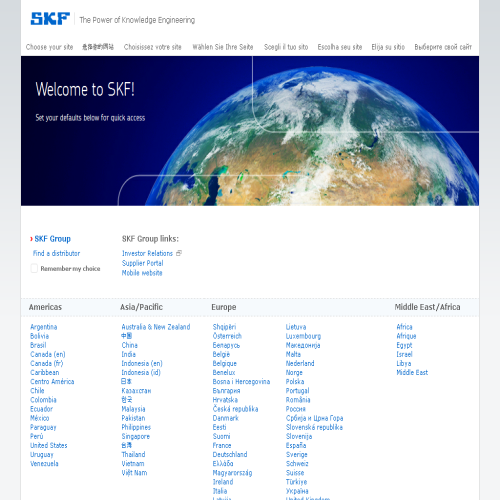Viewport: 500px width, 500px height.
Task: Open Investor Relations link
Action: (x=147, y=253)
